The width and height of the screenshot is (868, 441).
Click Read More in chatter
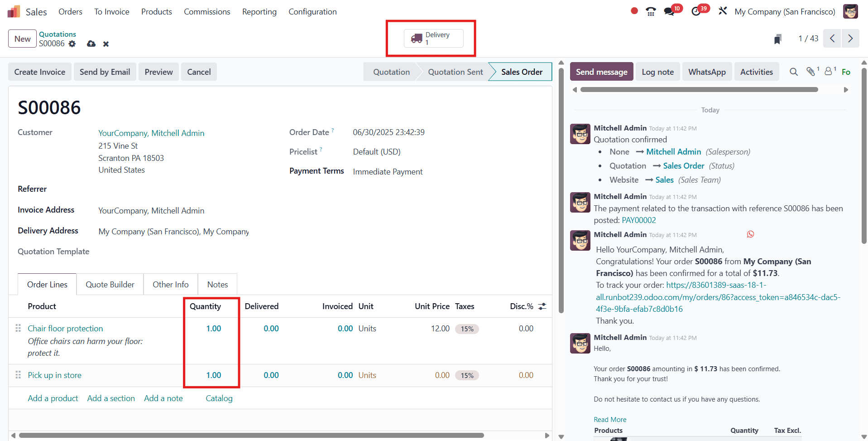pyautogui.click(x=610, y=420)
